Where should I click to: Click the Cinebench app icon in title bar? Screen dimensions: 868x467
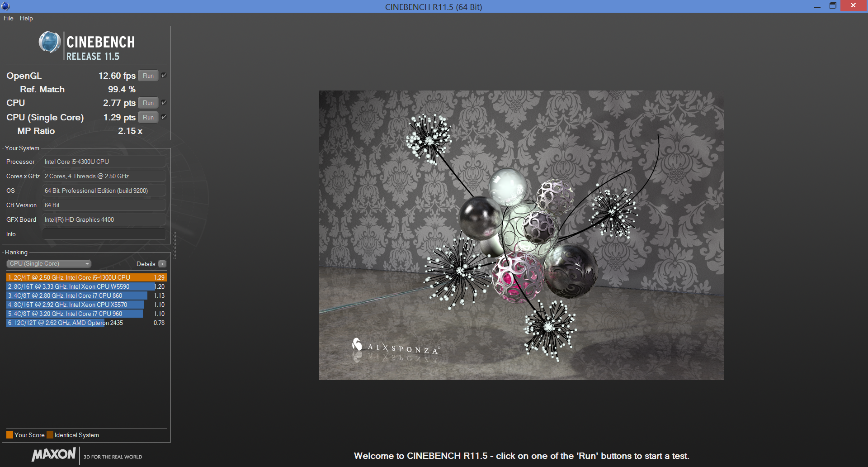[x=5, y=6]
